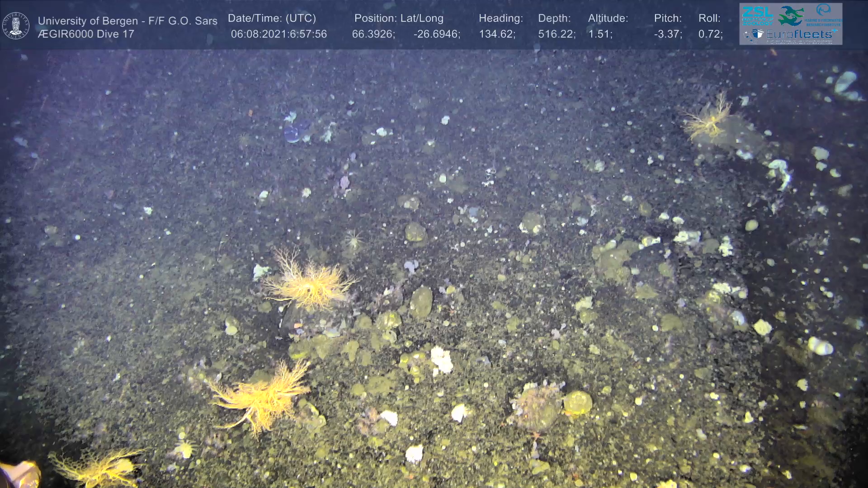Click the University of Bergen - F/F G.O. Sars text
This screenshot has width=868, height=488.
[127, 21]
